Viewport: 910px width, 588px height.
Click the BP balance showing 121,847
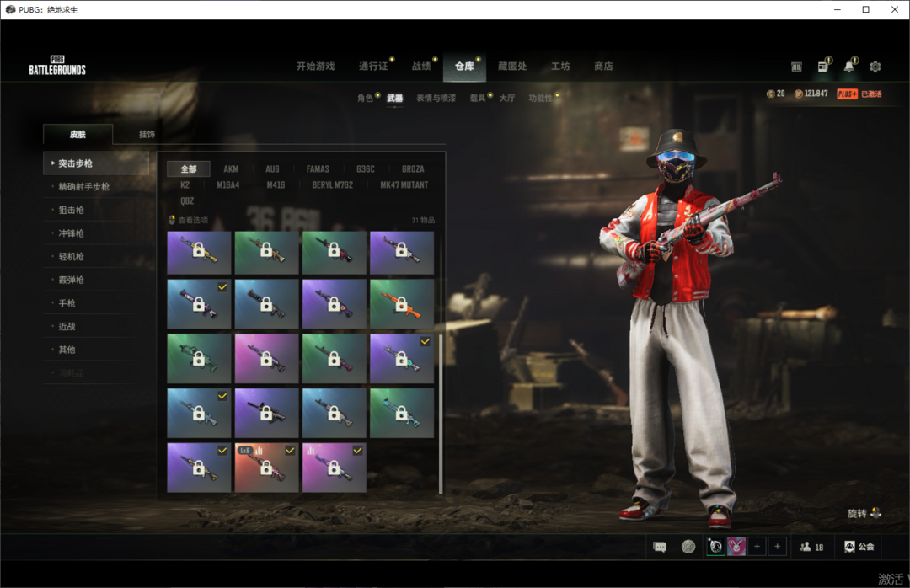point(811,94)
